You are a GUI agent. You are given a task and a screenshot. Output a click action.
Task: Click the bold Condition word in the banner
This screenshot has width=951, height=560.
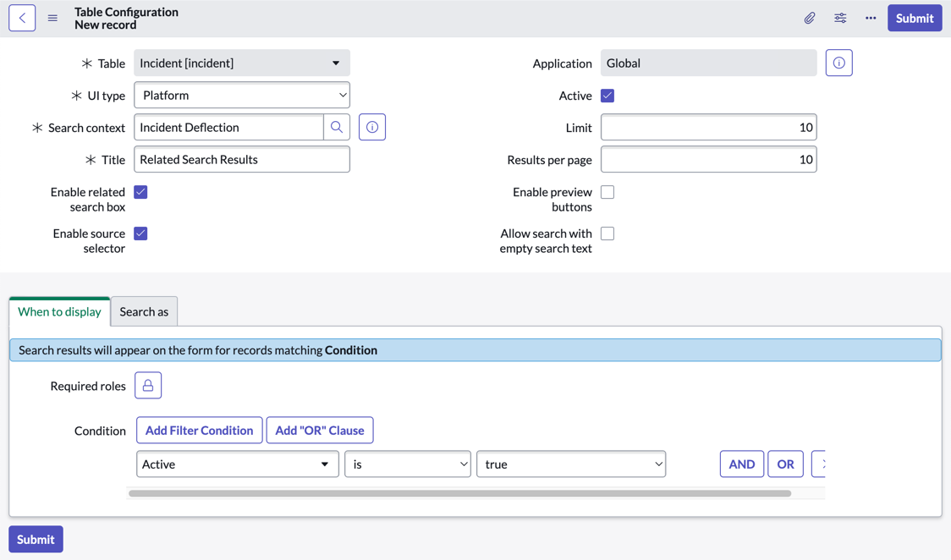[350, 350]
